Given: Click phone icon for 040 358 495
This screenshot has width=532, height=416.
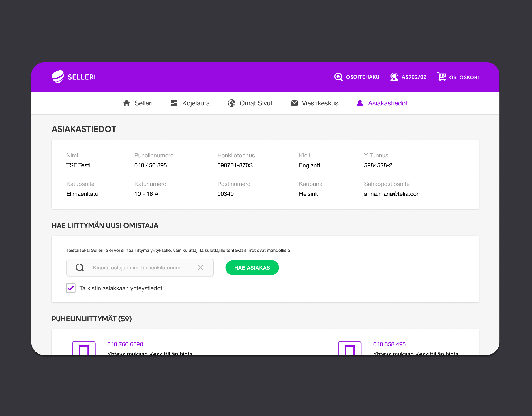Looking at the screenshot, I should coord(350,348).
